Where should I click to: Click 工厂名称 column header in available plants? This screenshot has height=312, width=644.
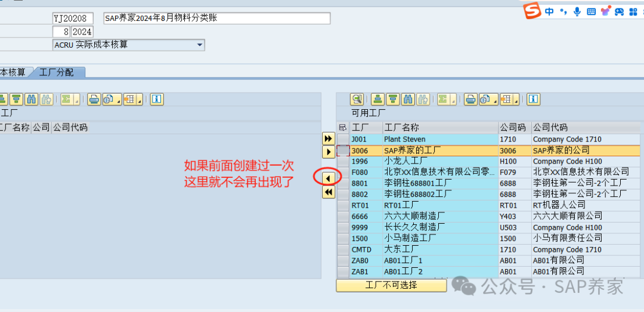coord(440,128)
